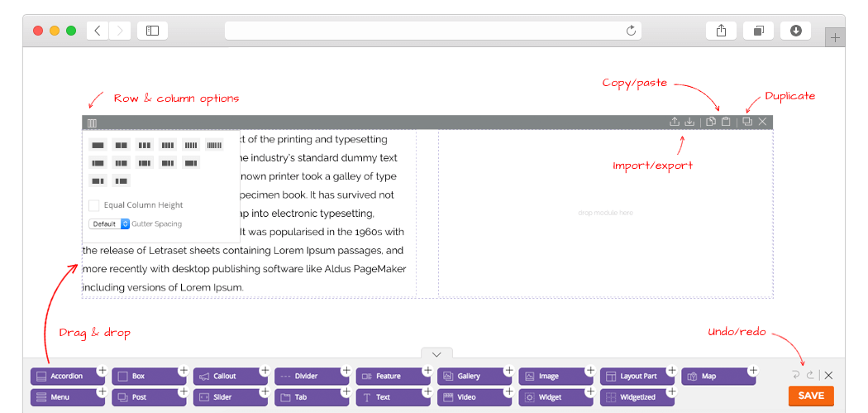Toggle the Safari sidebar button
The height and width of the screenshot is (413, 868).
pos(152,31)
